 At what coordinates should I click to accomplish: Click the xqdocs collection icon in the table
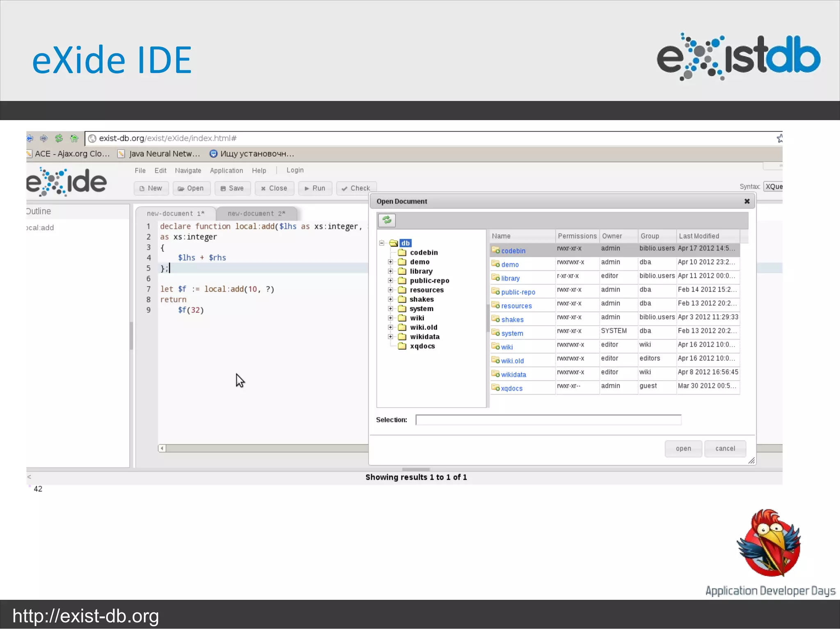495,388
